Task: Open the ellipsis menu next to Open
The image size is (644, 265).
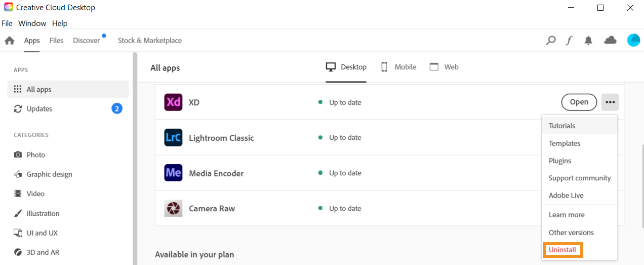Action: [x=610, y=102]
